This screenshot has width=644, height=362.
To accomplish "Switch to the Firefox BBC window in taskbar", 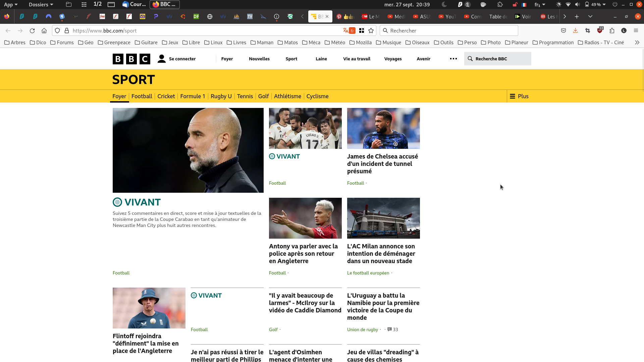I will point(165,4).
